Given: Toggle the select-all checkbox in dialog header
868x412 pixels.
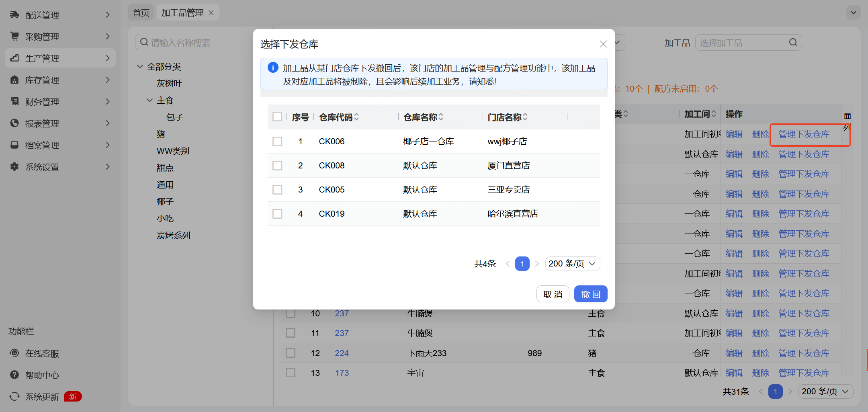Looking at the screenshot, I should (x=277, y=117).
